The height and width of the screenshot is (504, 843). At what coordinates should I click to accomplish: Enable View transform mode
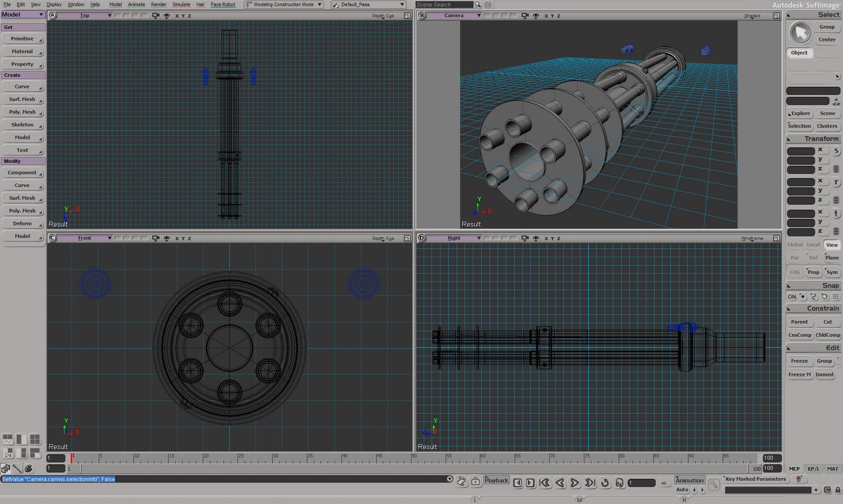click(x=832, y=245)
